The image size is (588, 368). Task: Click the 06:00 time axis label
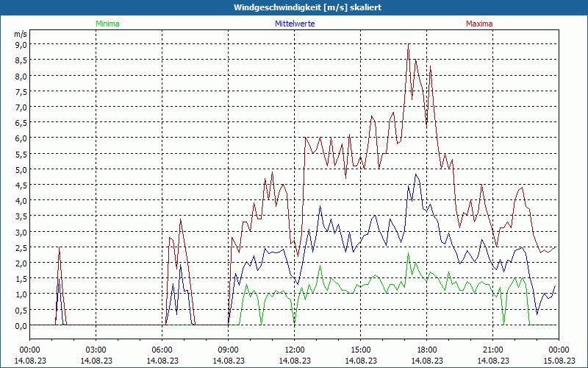162,350
